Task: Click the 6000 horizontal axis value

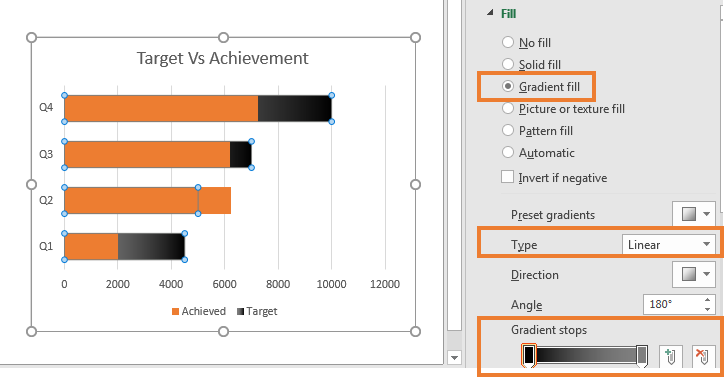Action: pos(224,284)
